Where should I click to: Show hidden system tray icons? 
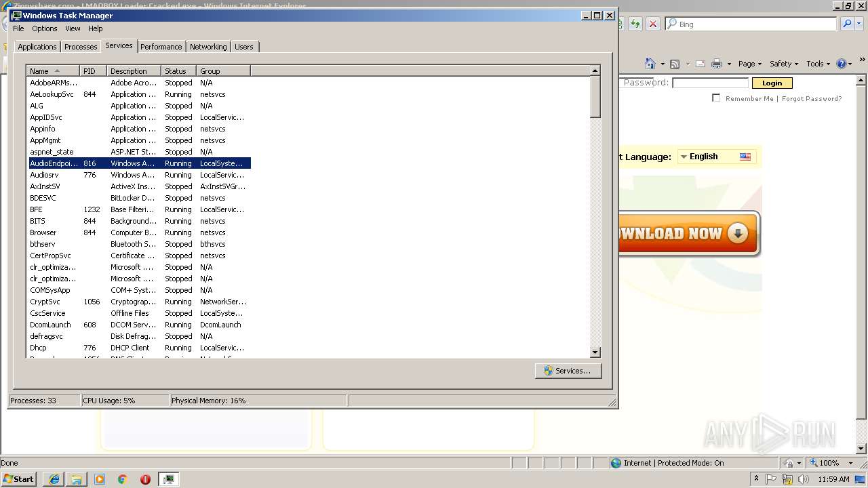point(757,479)
